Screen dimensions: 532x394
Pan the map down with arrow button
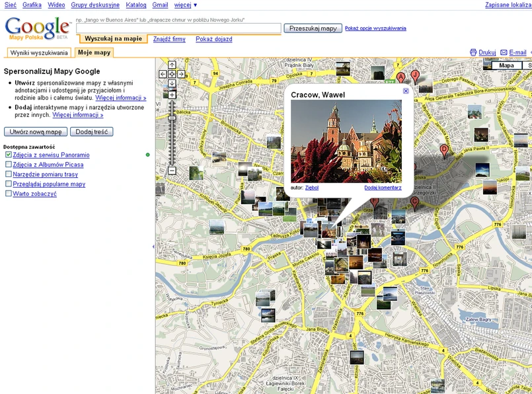click(x=172, y=83)
